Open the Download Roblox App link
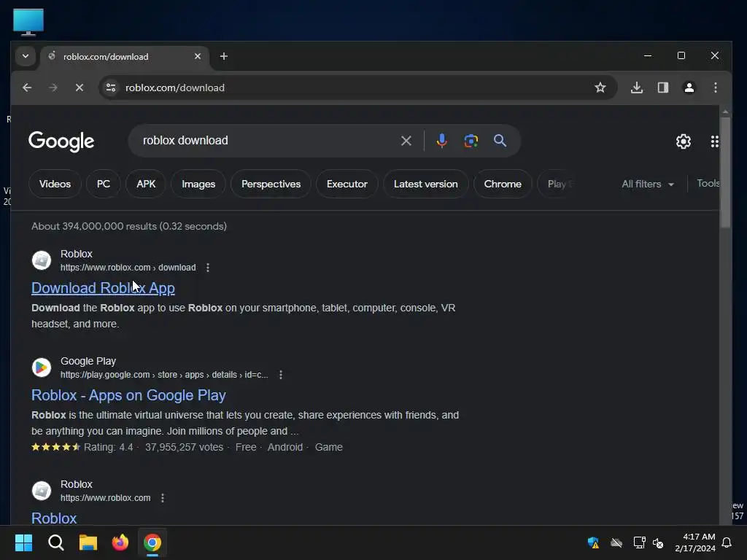Viewport: 747px width, 560px height. (104, 288)
